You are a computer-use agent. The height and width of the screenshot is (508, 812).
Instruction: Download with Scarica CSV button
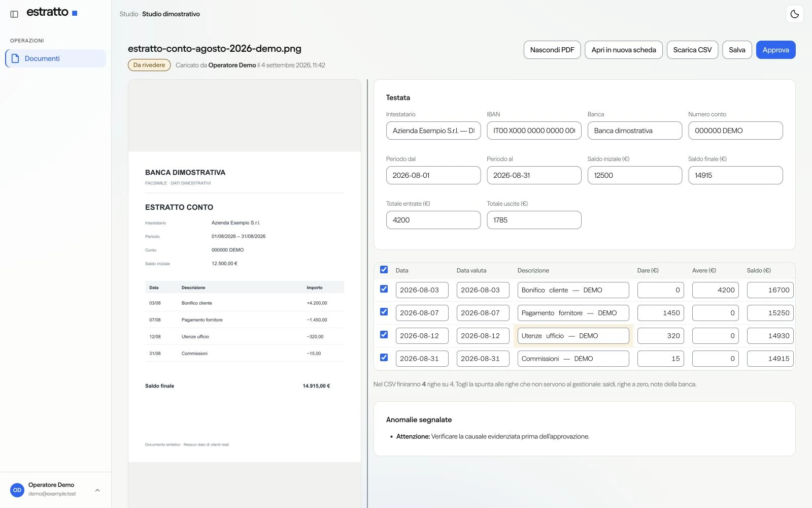point(692,50)
